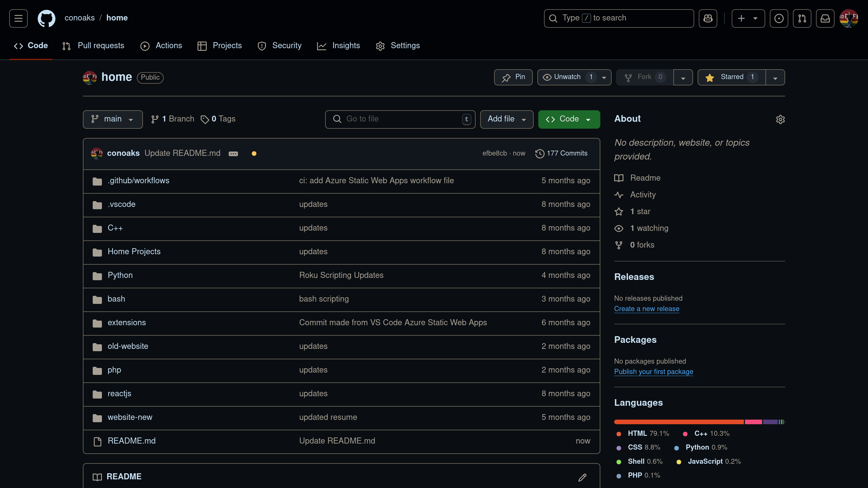Viewport: 868px width, 488px height.
Task: Open 177 Commits history
Action: pos(561,153)
